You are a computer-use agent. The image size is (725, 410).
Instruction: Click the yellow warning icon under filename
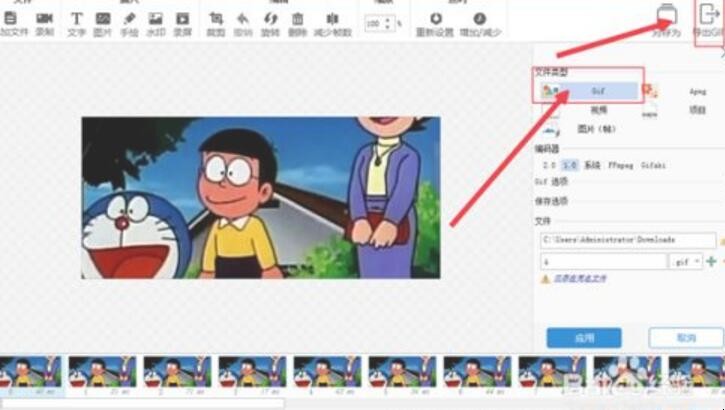(x=546, y=279)
